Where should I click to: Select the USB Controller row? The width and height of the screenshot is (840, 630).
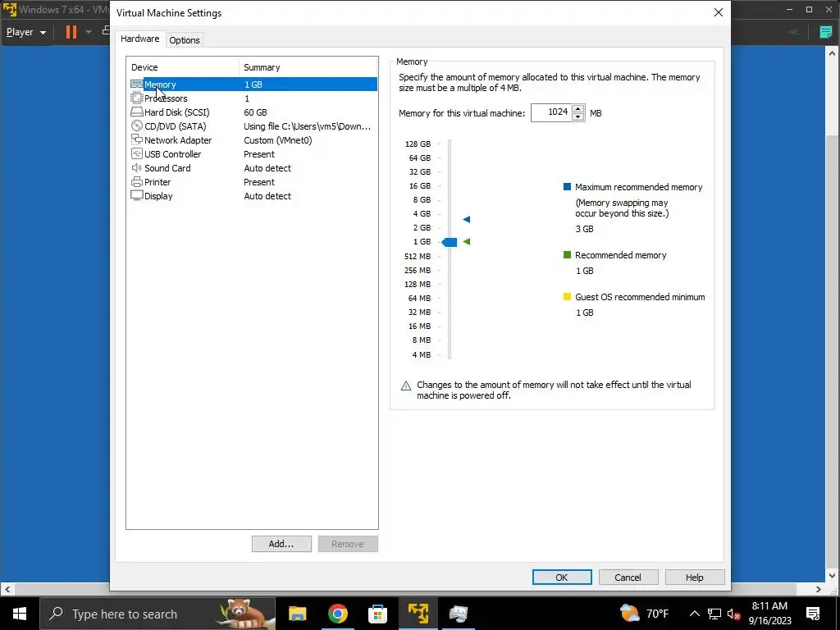(x=253, y=153)
